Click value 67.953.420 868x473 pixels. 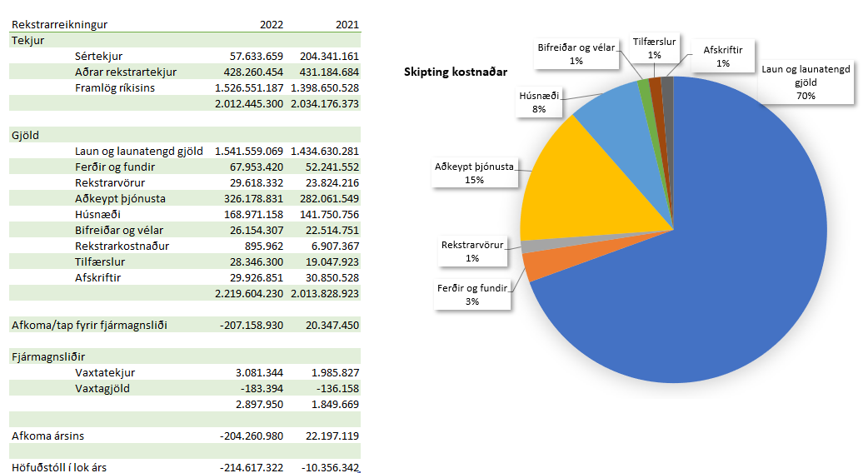coord(257,167)
